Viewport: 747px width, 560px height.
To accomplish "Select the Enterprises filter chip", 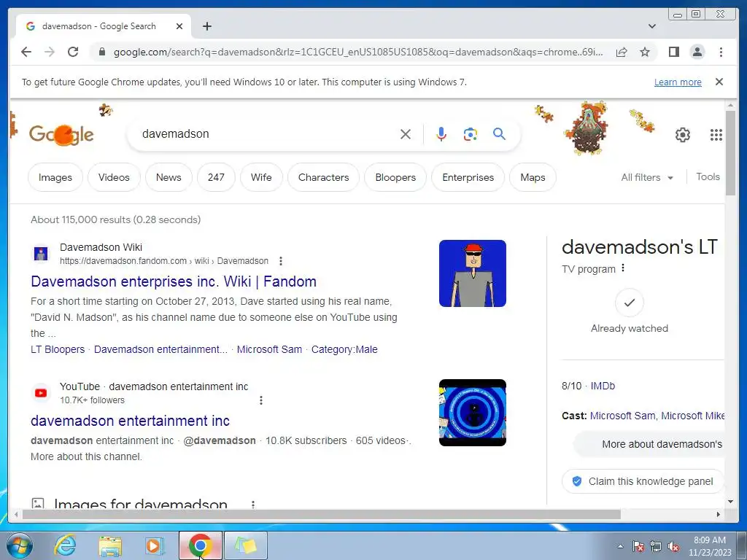I will (468, 177).
